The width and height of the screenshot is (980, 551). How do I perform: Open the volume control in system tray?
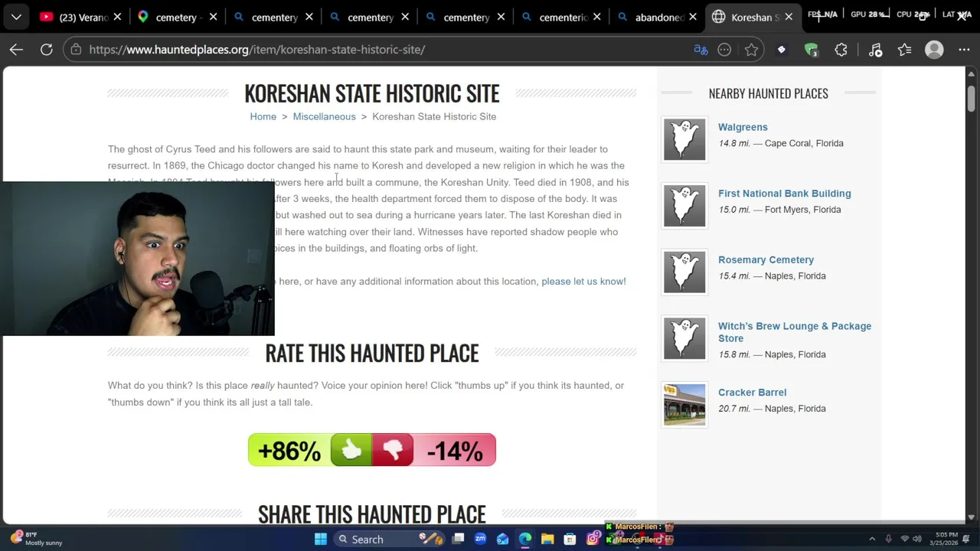click(917, 540)
